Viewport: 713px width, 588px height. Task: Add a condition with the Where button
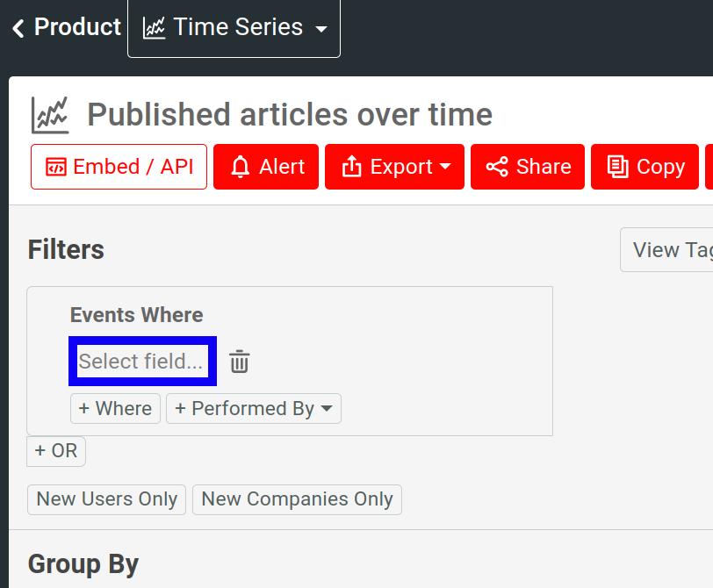[x=115, y=408]
